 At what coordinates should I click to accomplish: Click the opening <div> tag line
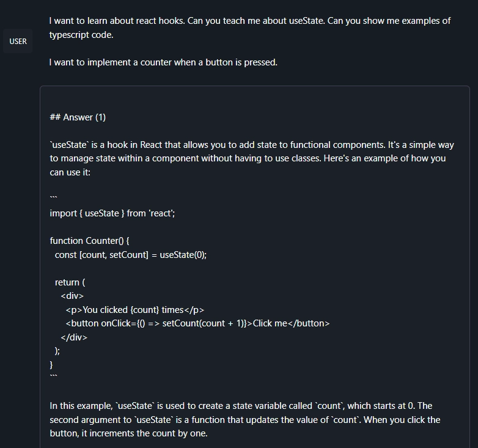[x=72, y=296]
